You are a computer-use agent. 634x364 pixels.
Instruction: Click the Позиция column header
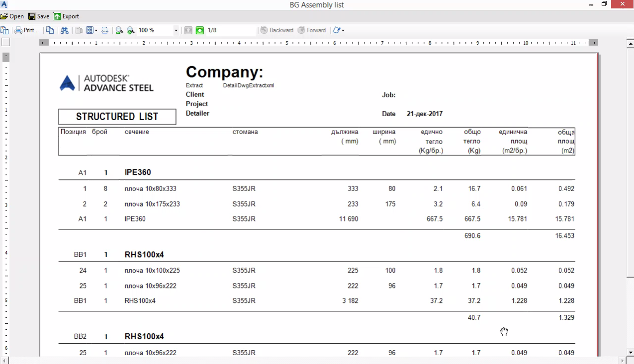click(73, 132)
